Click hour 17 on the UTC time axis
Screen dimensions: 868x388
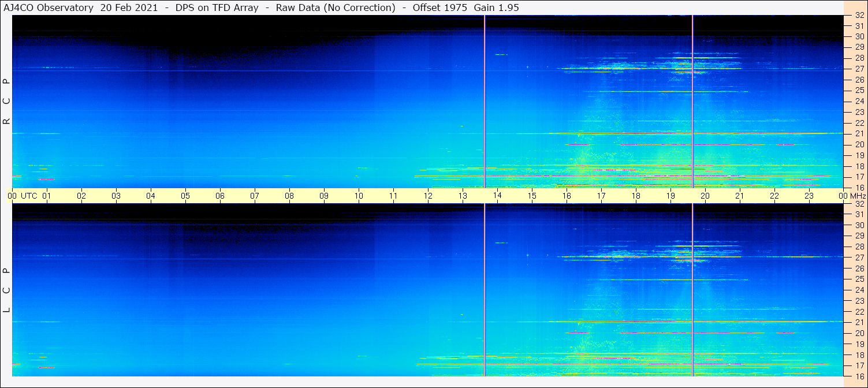(x=601, y=196)
